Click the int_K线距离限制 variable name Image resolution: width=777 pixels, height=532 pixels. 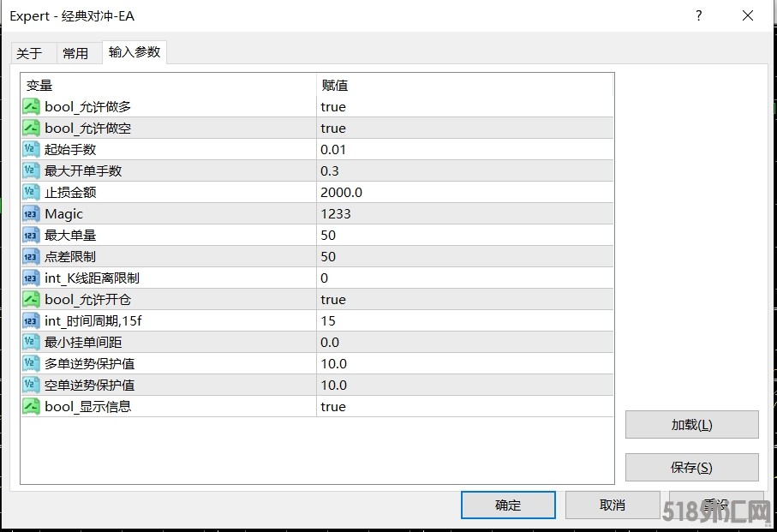tap(92, 278)
